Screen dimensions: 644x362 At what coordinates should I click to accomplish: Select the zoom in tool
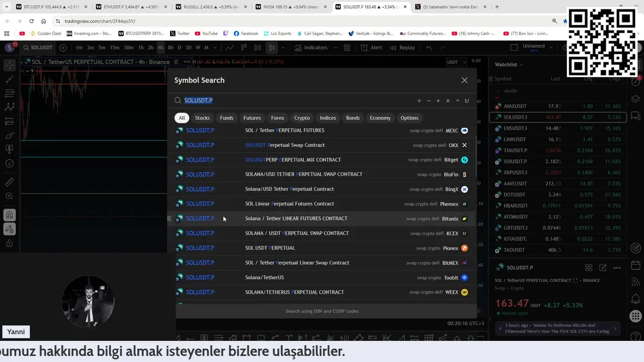pos(9,196)
